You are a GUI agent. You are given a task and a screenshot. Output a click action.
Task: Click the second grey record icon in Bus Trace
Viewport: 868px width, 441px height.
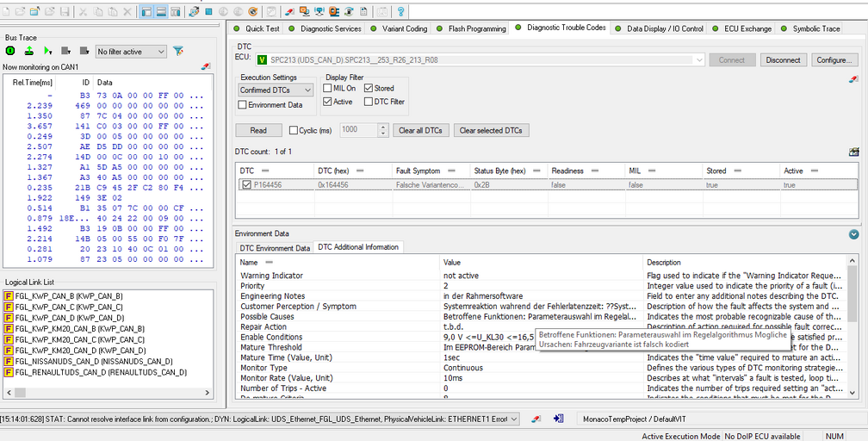pyautogui.click(x=84, y=51)
